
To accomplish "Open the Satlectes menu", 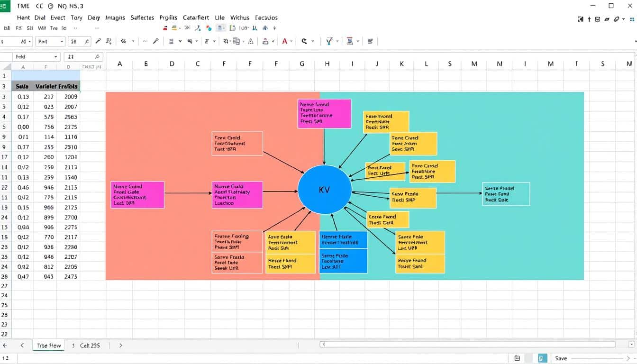I will point(142,18).
